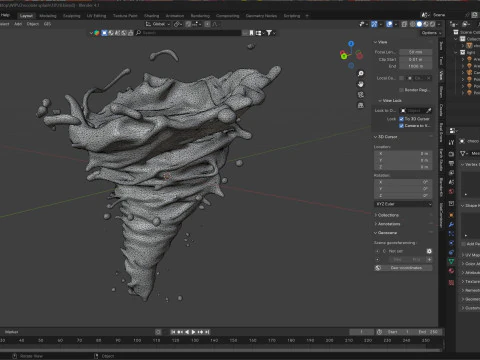Open the Output properties tab icon
The height and width of the screenshot is (360, 480).
coord(451,163)
